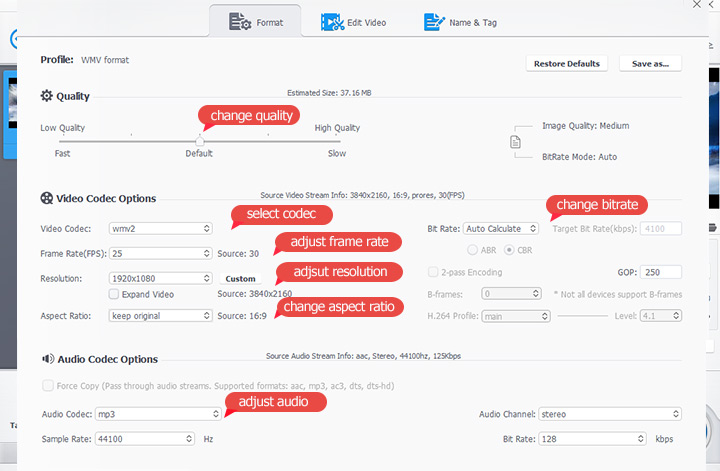Click the Source Audio Stream Info text
Viewport: 720px width, 471px height.
pos(363,356)
